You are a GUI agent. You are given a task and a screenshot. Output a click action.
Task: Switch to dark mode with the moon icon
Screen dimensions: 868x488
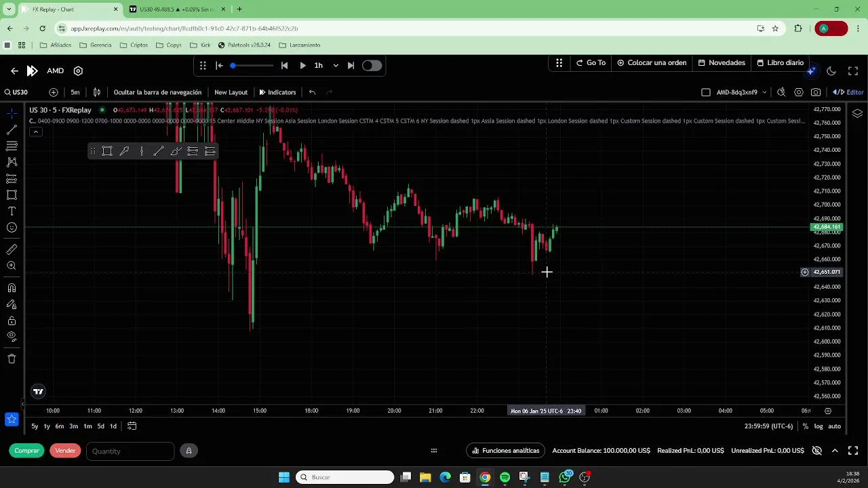click(831, 71)
